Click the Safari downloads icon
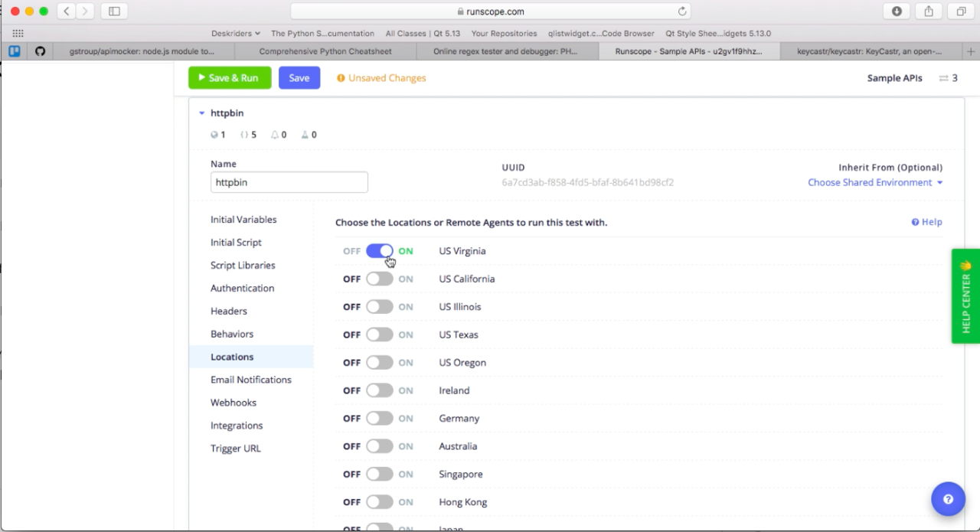The width and height of the screenshot is (980, 532). pyautogui.click(x=897, y=11)
